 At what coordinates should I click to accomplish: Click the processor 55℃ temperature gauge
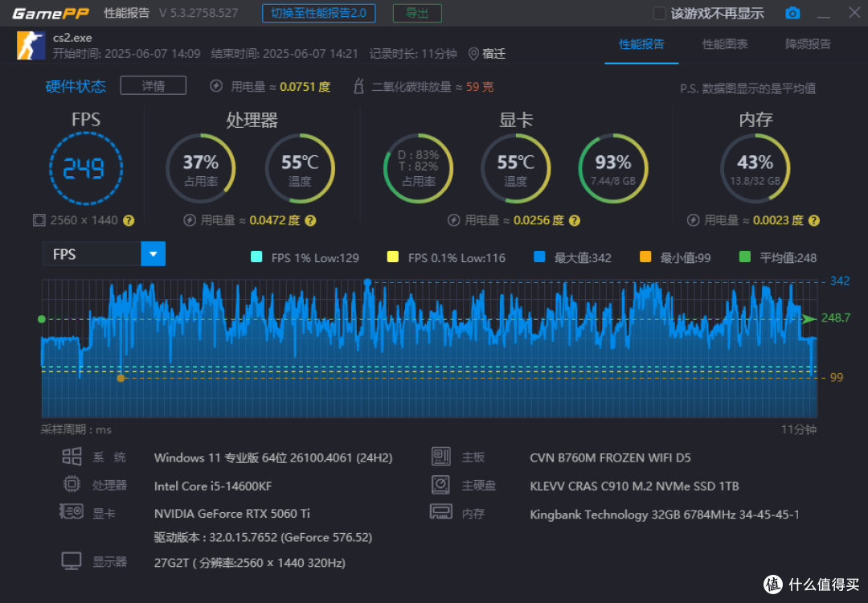coord(300,168)
